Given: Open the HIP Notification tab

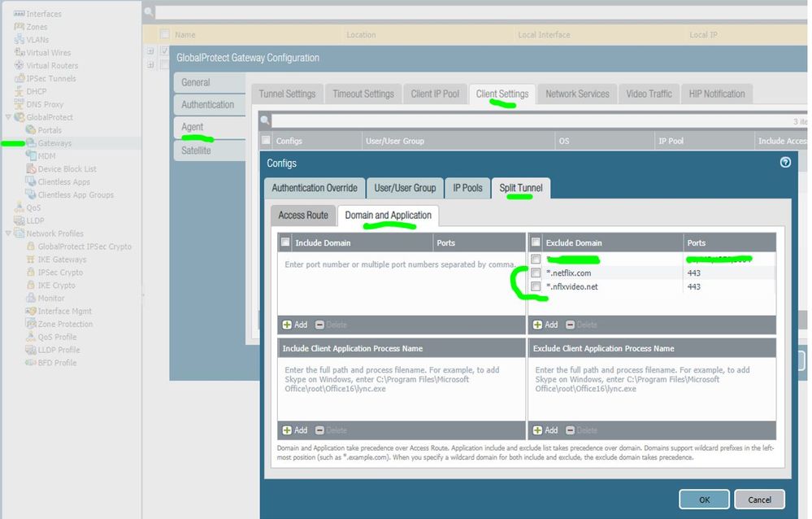Looking at the screenshot, I should click(717, 94).
